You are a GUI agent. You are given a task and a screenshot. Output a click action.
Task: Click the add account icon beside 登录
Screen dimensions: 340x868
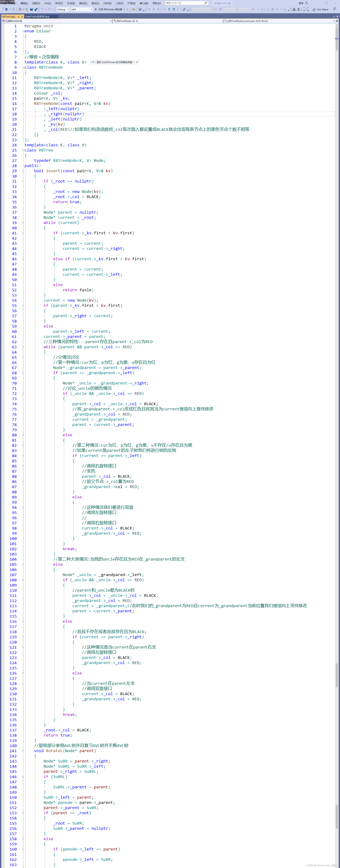coord(307,3)
